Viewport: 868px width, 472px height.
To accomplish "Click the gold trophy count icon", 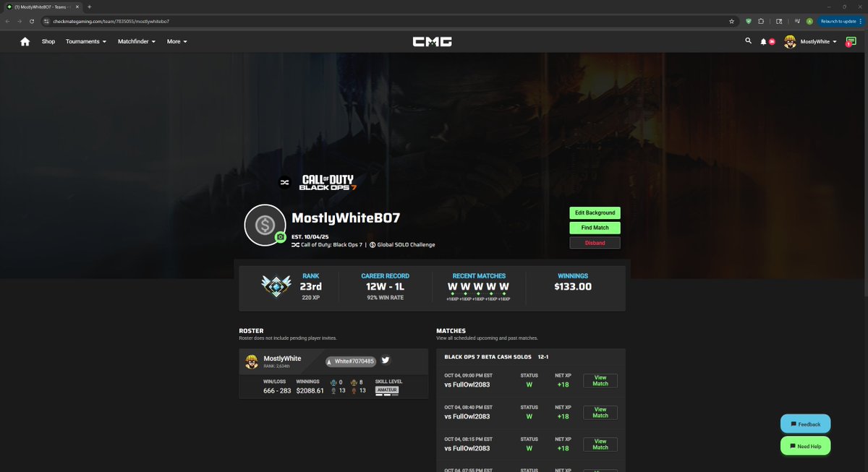I will pyautogui.click(x=354, y=382).
